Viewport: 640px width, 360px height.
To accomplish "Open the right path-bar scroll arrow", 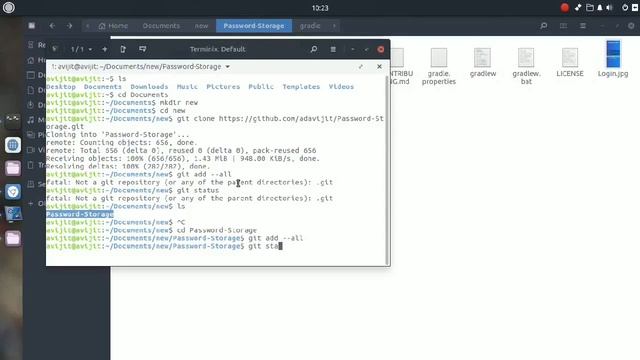I will tap(334, 26).
